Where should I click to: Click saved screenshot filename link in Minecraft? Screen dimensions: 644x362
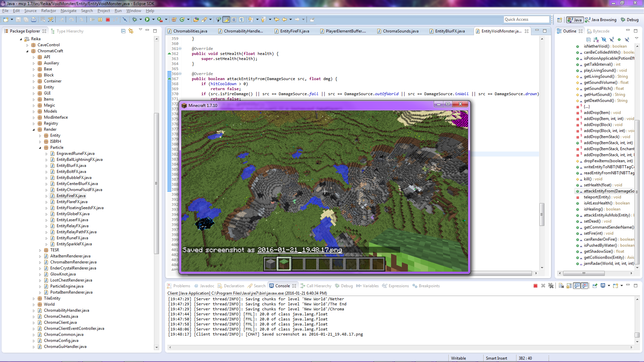(300, 250)
